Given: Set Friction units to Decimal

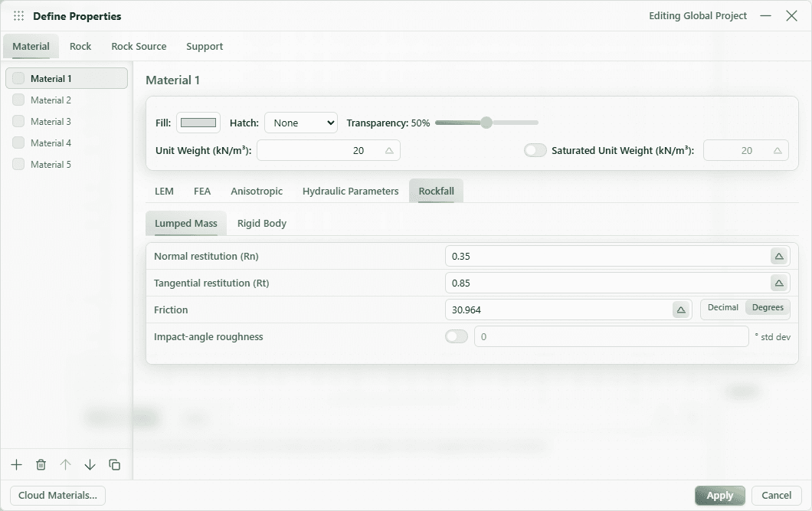Looking at the screenshot, I should coord(723,307).
